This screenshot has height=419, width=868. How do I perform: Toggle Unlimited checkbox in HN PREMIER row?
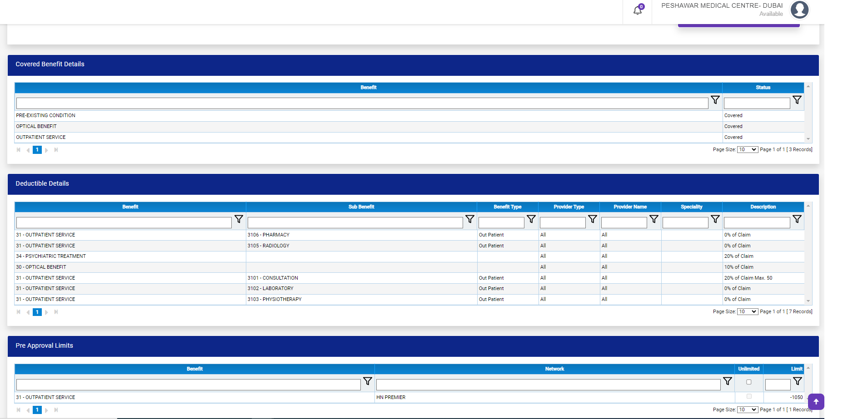pyautogui.click(x=749, y=397)
